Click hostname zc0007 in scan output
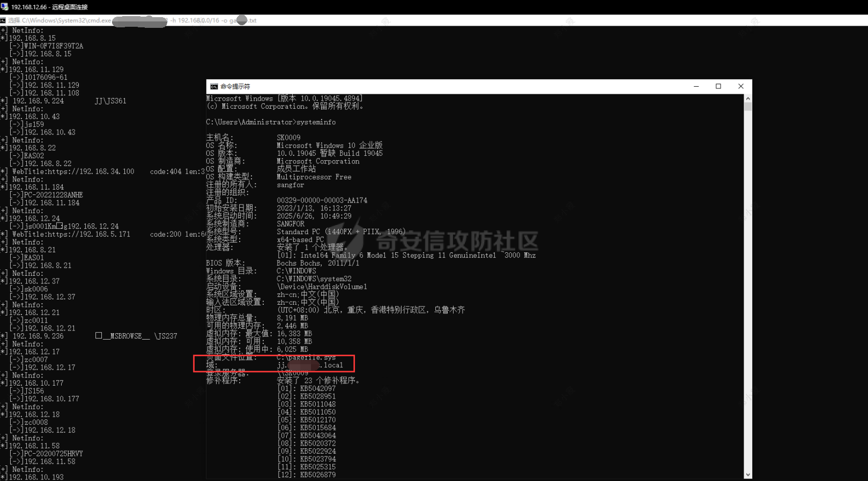Image resolution: width=868 pixels, height=481 pixels. [x=36, y=359]
